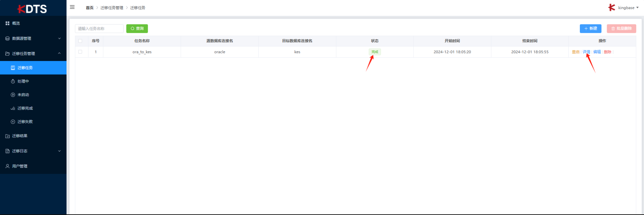
Task: Check the ora_to_kes row checkbox
Action: tap(80, 52)
